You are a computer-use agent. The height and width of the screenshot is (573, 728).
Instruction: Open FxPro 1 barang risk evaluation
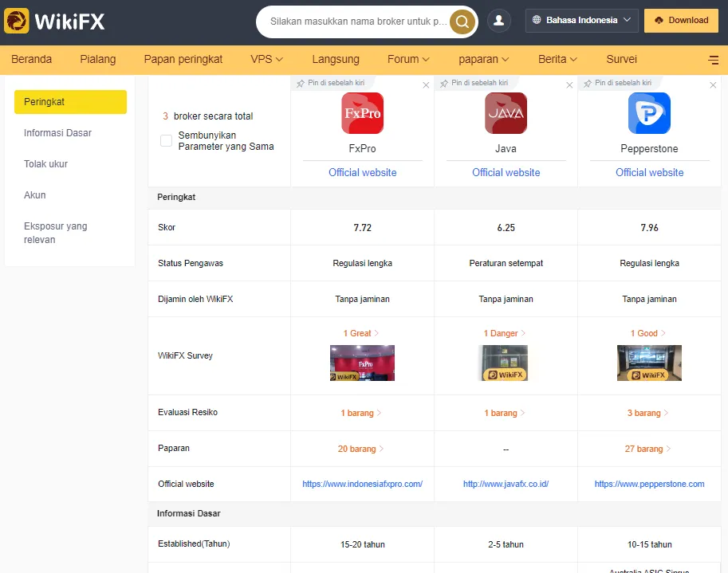click(x=360, y=413)
